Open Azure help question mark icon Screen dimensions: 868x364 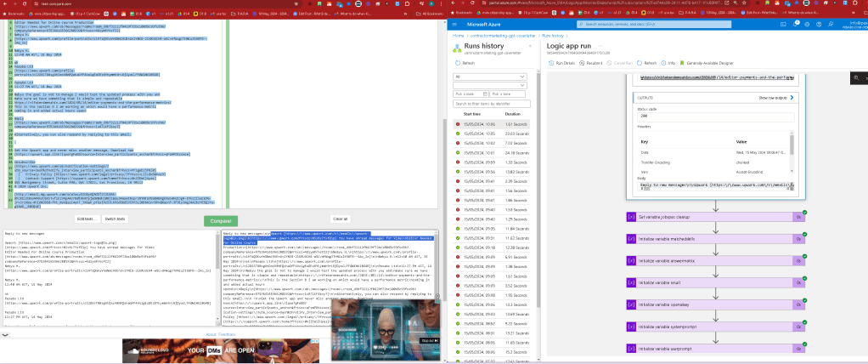pos(817,25)
